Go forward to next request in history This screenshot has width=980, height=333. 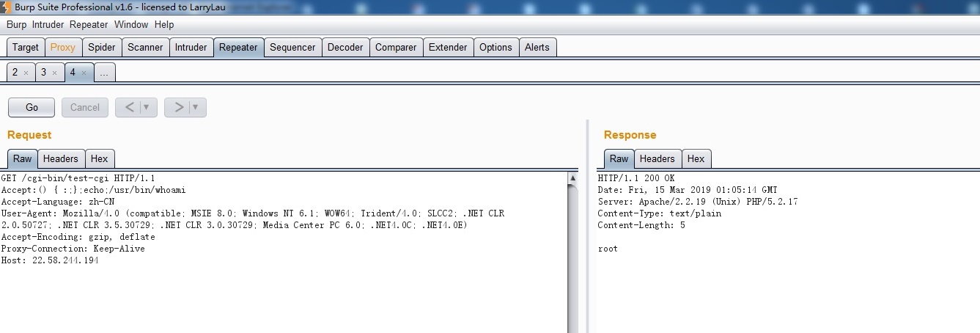(x=178, y=107)
